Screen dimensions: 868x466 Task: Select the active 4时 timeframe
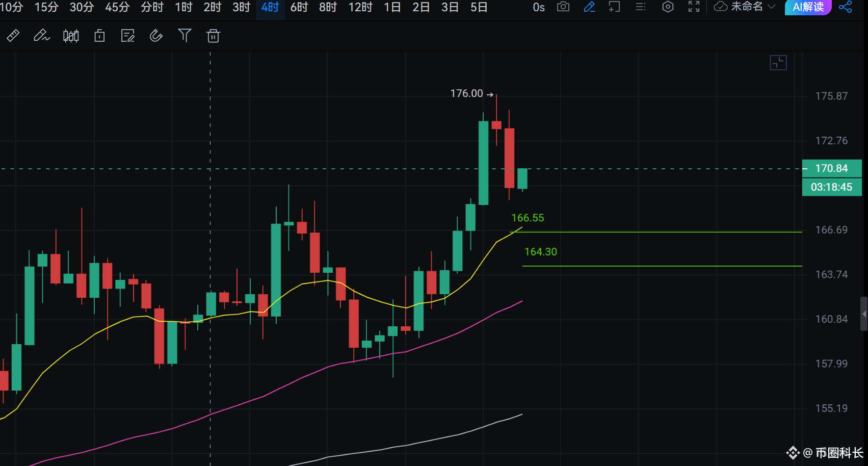[x=270, y=7]
